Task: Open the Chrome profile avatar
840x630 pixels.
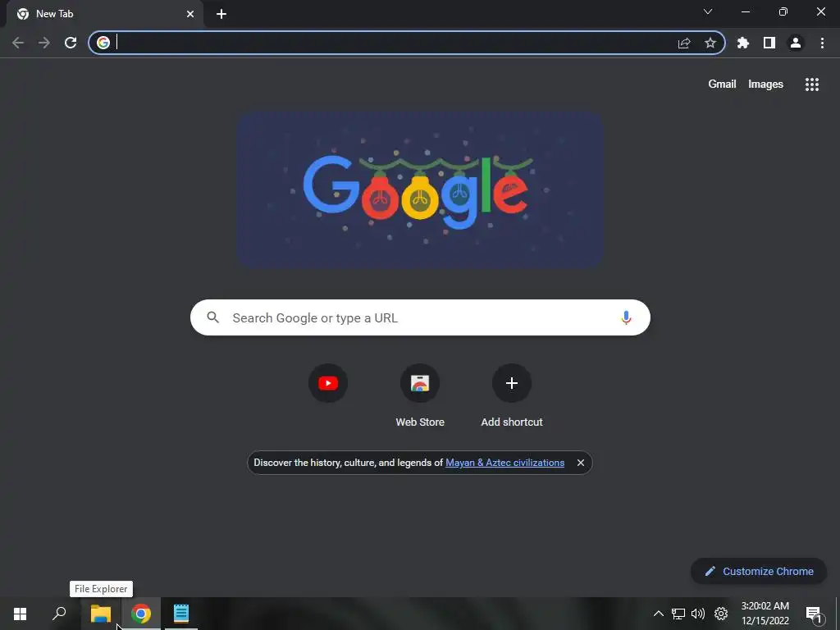Action: (796, 43)
